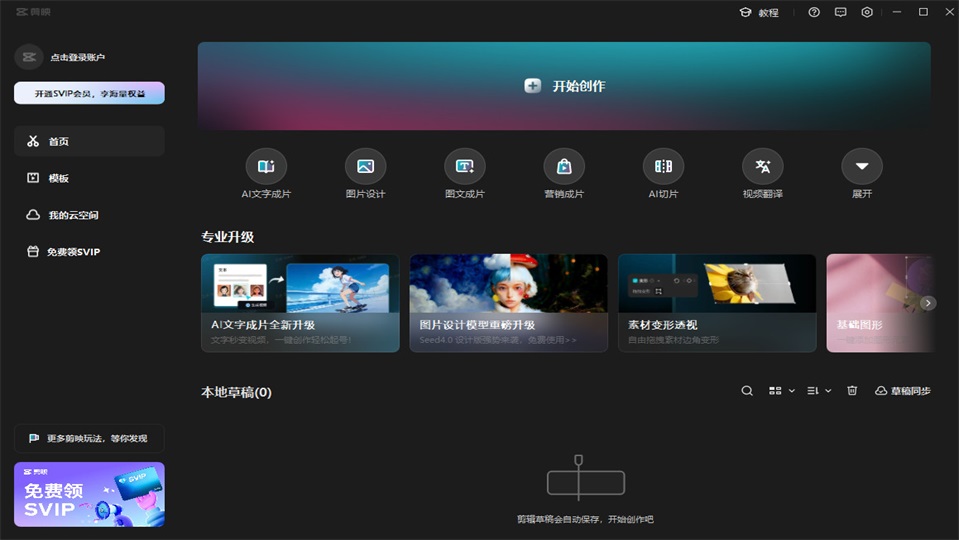Image resolution: width=959 pixels, height=540 pixels.
Task: Click 开通SVIP会员 button
Action: coord(89,94)
